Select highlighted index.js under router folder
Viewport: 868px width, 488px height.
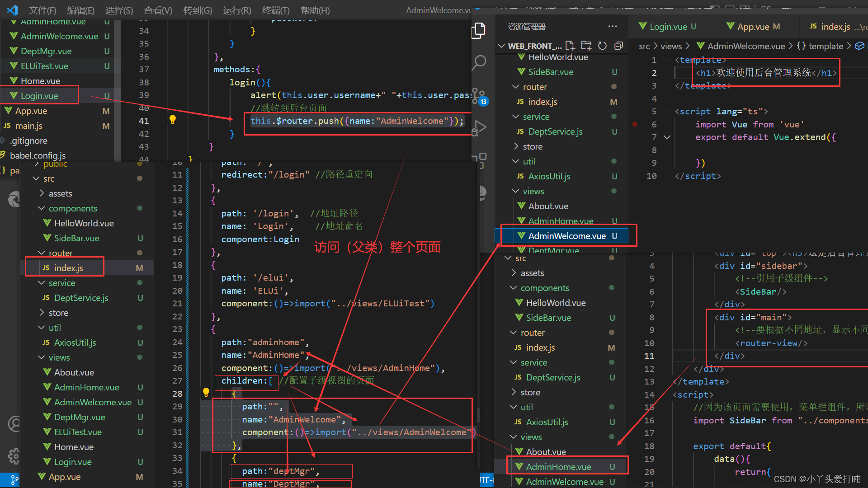[x=87, y=268]
